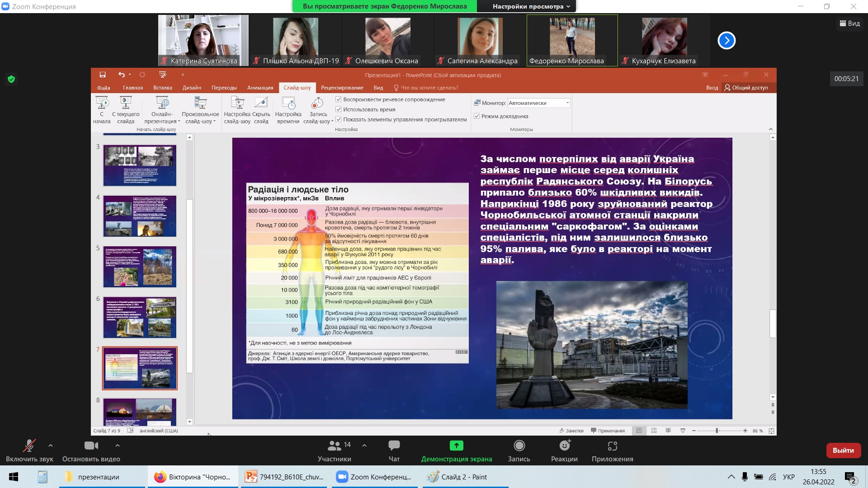Switch to Normal view icon
Image resolution: width=868 pixels, height=488 pixels.
(x=639, y=431)
